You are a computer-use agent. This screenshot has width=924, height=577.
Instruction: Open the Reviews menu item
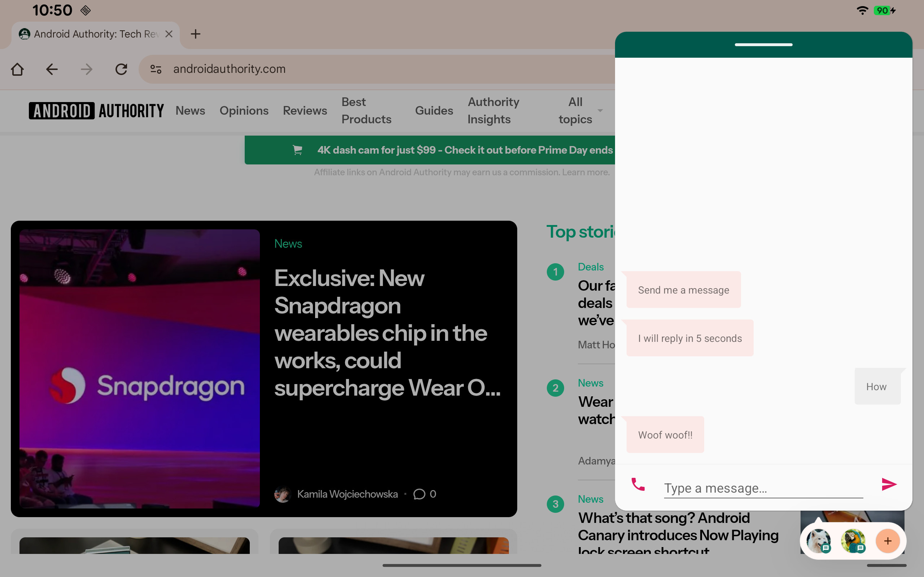pos(305,111)
